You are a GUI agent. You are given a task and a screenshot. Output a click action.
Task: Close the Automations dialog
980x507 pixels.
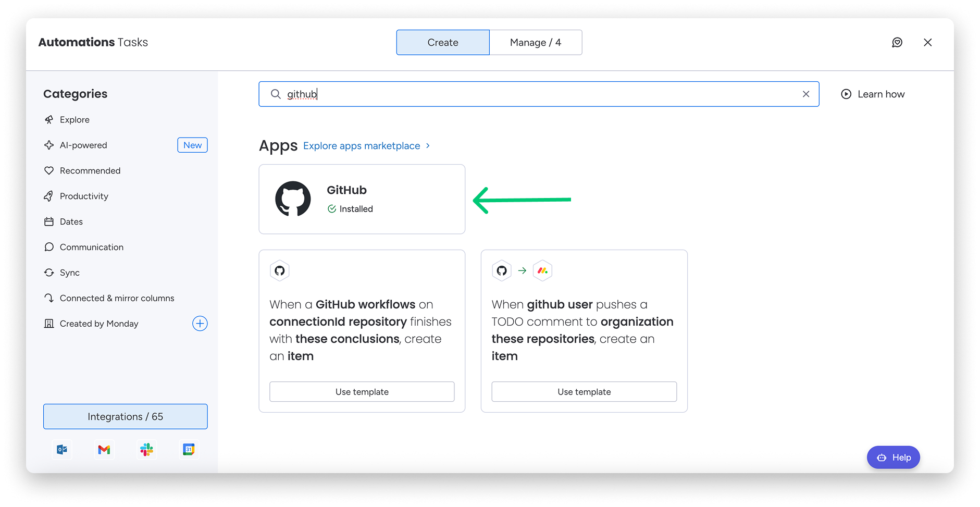(927, 42)
